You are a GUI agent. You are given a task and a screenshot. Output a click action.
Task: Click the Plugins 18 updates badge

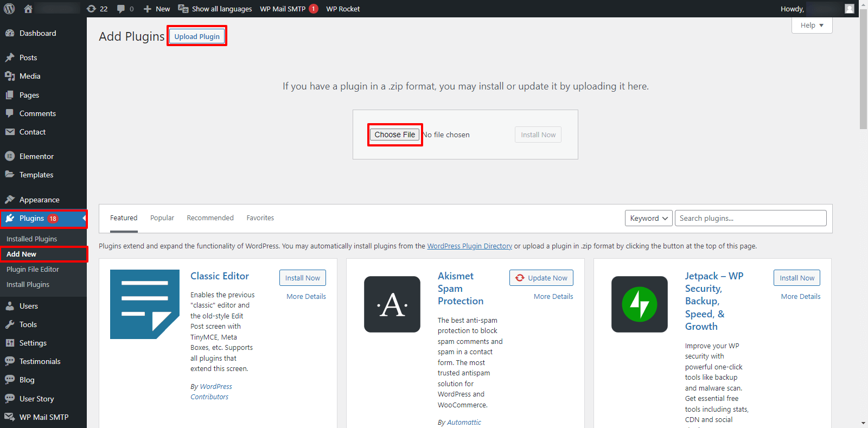pyautogui.click(x=53, y=219)
